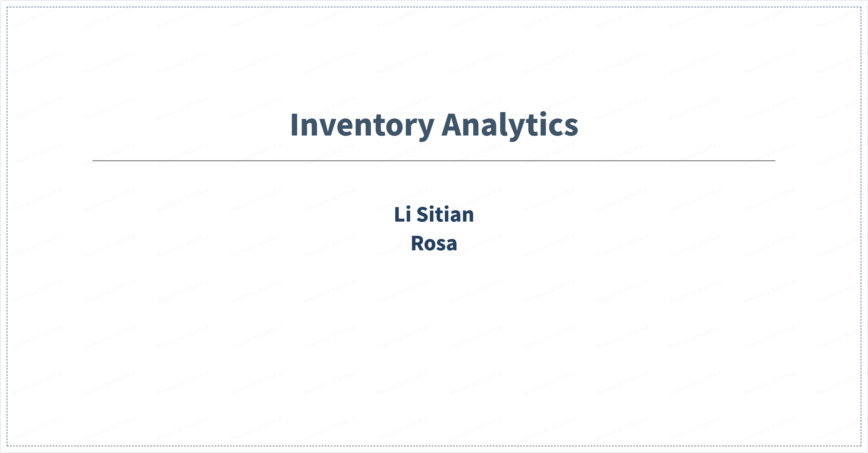Select the horizontal divider line under the title
This screenshot has height=453, width=868.
pos(434,161)
